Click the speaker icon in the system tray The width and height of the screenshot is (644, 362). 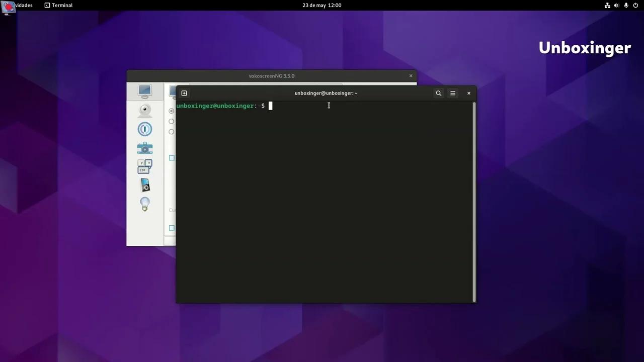click(616, 5)
